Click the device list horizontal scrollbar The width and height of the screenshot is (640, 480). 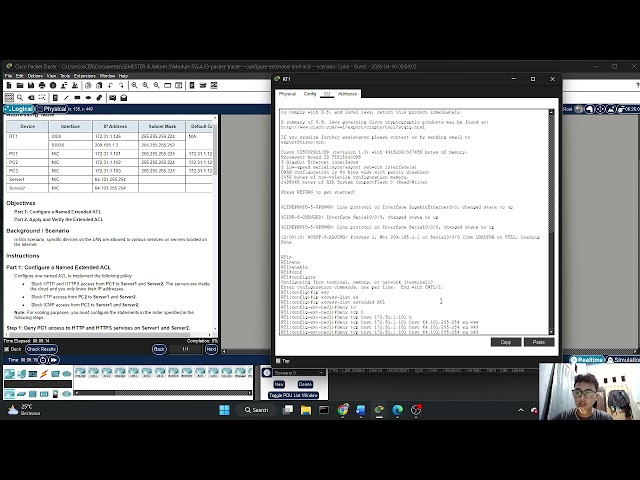coord(163,393)
